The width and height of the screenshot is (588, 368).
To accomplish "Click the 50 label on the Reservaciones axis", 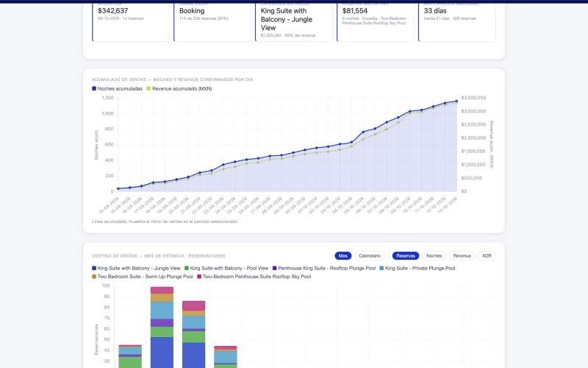I will click(107, 339).
